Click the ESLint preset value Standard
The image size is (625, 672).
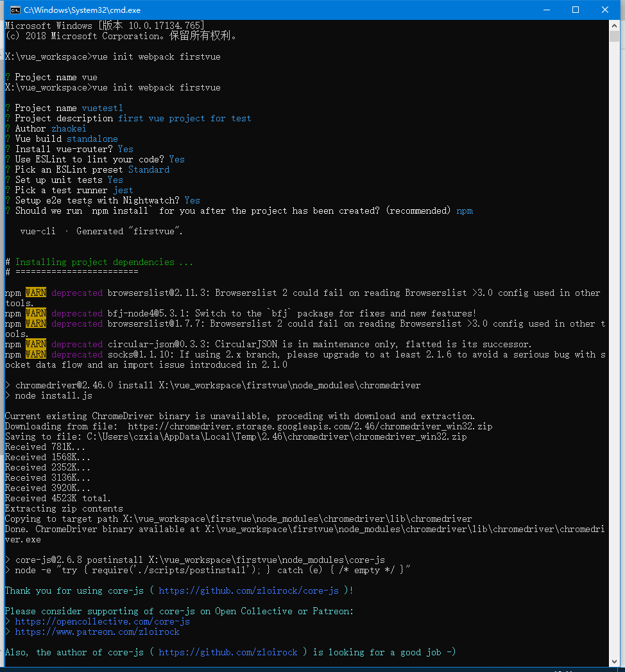pyautogui.click(x=149, y=169)
